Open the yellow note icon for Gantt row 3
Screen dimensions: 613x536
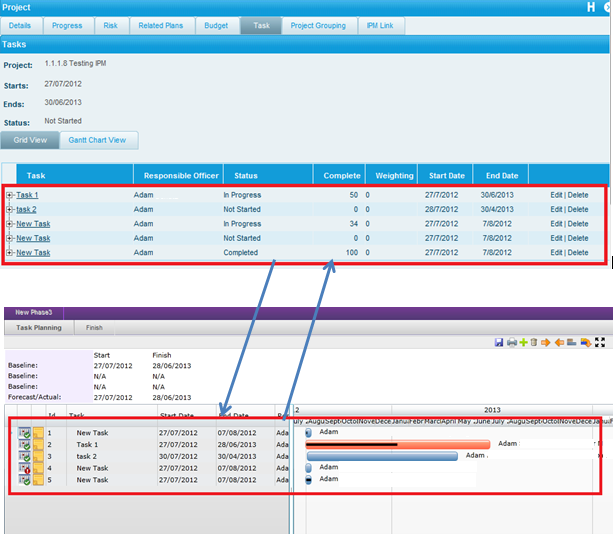[x=38, y=457]
